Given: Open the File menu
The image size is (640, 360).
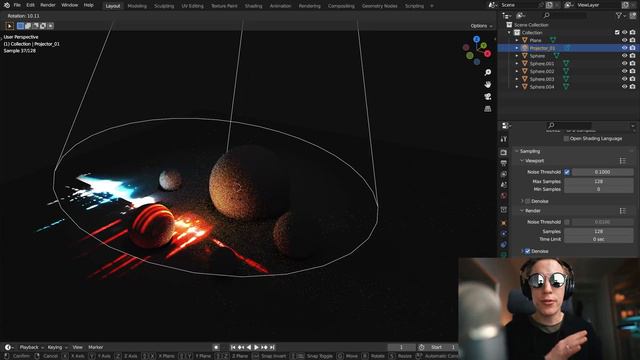Looking at the screenshot, I should pos(17,5).
